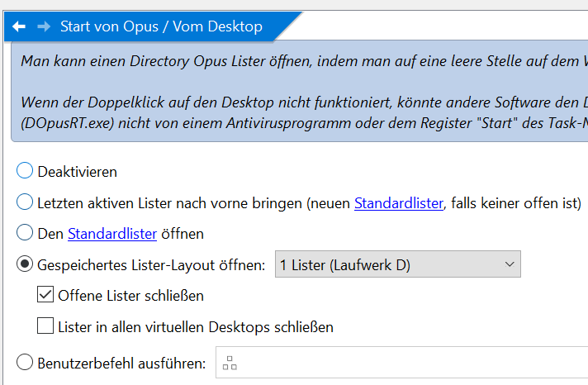Enable the 'Benutzerbefehl ausführen' radio option
This screenshot has height=385, width=588.
click(x=25, y=363)
